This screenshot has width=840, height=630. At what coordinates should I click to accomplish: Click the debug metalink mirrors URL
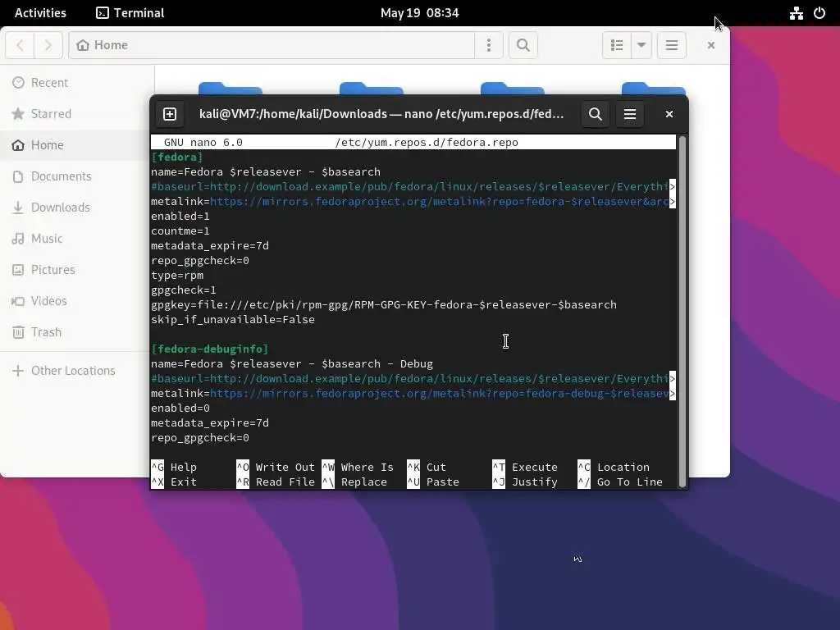[440, 393]
